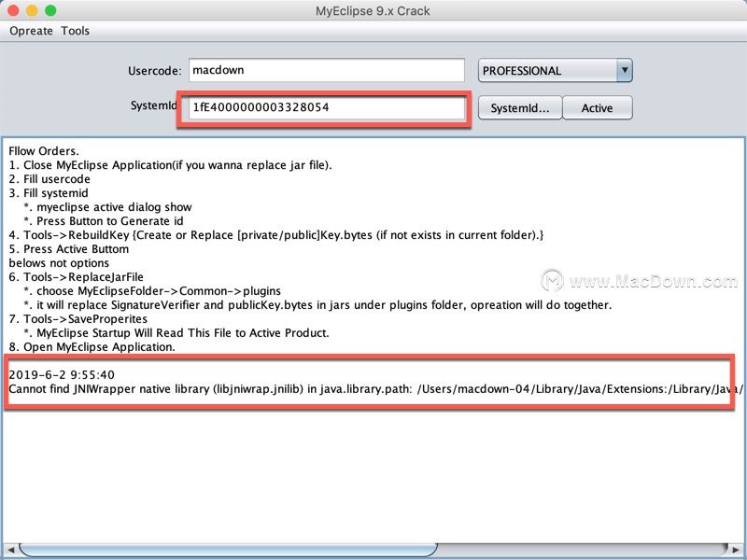Click the scrollbar left arrow
This screenshot has width=747, height=560.
click(x=10, y=550)
